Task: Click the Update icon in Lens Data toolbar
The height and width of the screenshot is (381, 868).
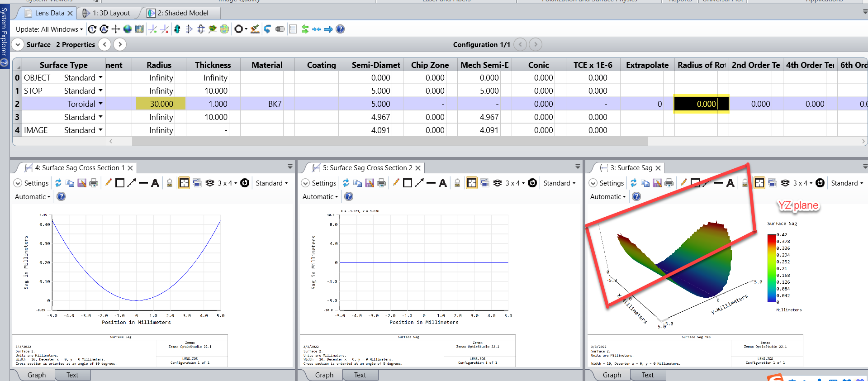Action: click(x=92, y=29)
